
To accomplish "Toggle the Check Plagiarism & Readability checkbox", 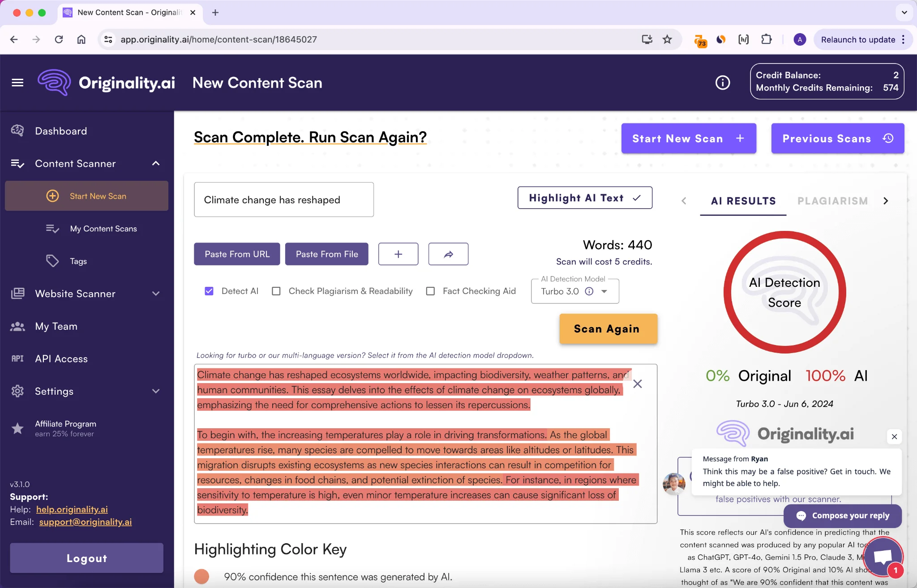I will (276, 291).
